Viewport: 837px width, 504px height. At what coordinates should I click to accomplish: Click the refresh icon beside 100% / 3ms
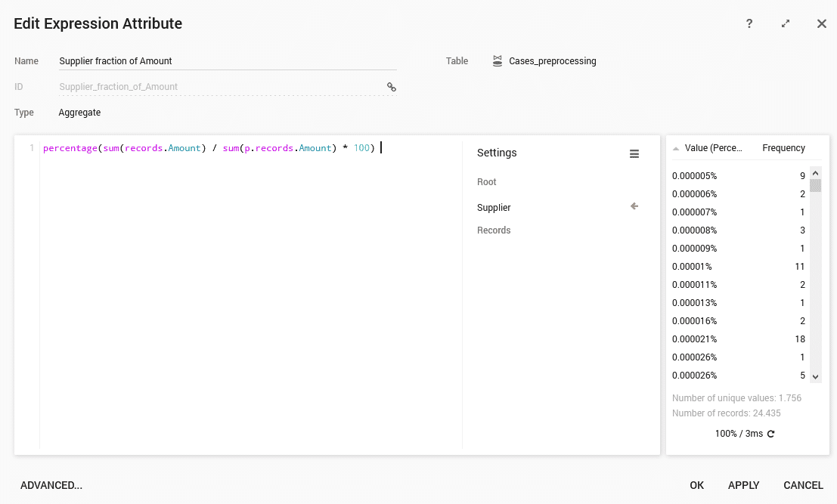[x=771, y=434]
